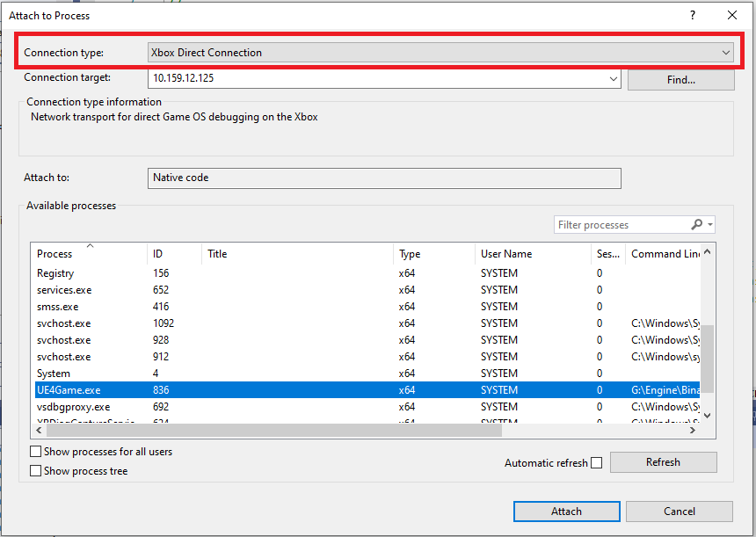756x537 pixels.
Task: Select the vsdbgproxy.exe process row
Action: click(367, 407)
